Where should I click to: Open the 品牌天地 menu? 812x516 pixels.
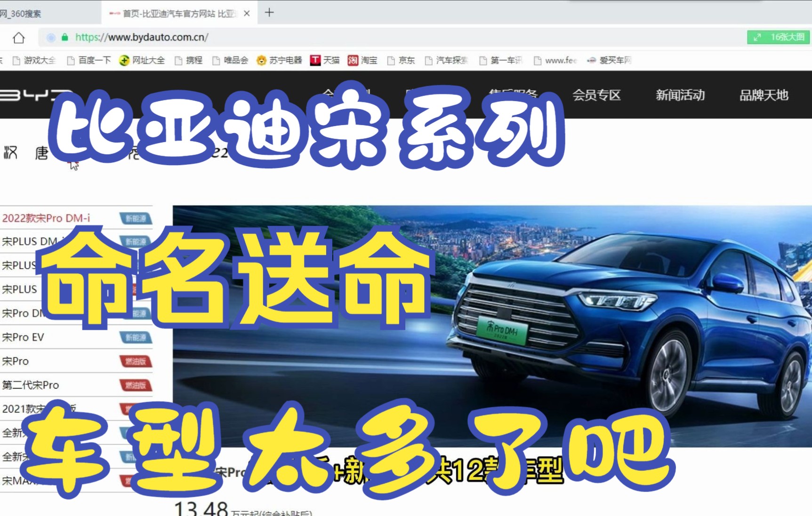(x=764, y=95)
